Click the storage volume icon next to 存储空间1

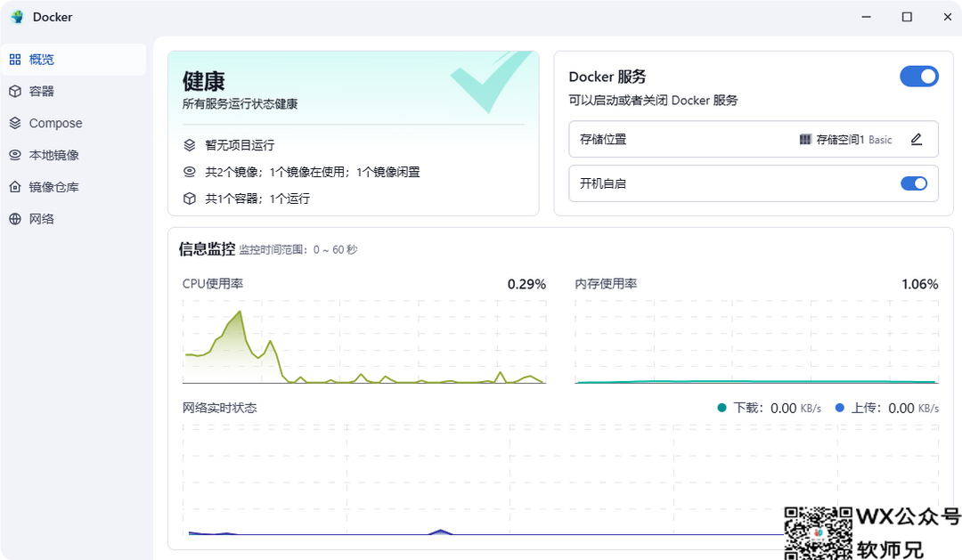pyautogui.click(x=805, y=140)
